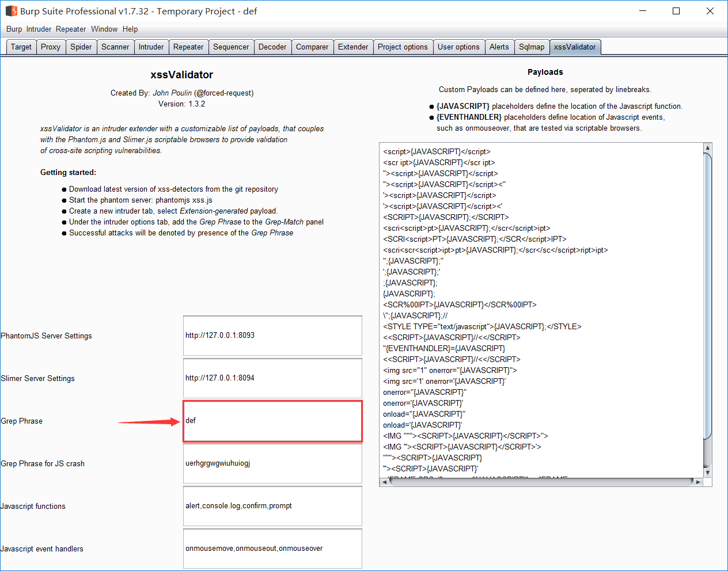728x571 pixels.
Task: Click the horizontal scrollbar left arrow
Action: [x=384, y=482]
